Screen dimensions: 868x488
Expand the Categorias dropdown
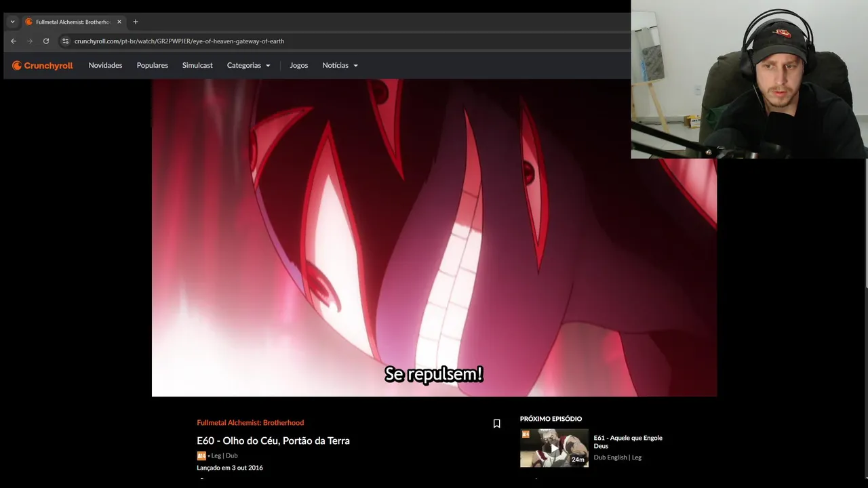point(248,66)
